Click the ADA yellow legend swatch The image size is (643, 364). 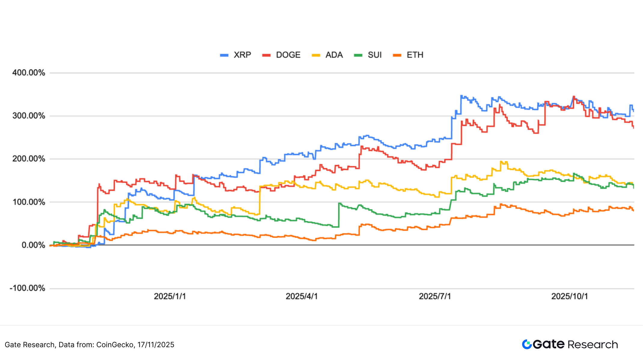pyautogui.click(x=316, y=55)
